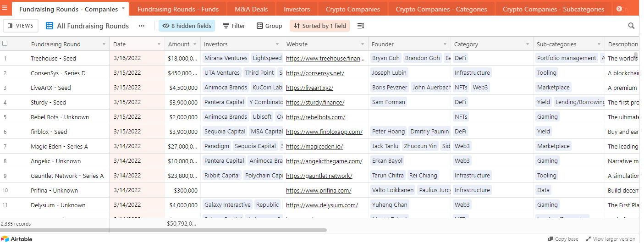Open View larger version link
Viewport: 644px width, 243px height.
click(610, 239)
